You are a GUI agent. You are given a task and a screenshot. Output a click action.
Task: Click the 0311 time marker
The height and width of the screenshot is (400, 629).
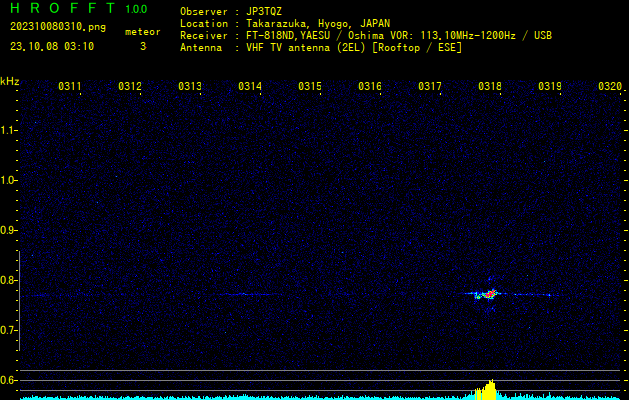70,87
